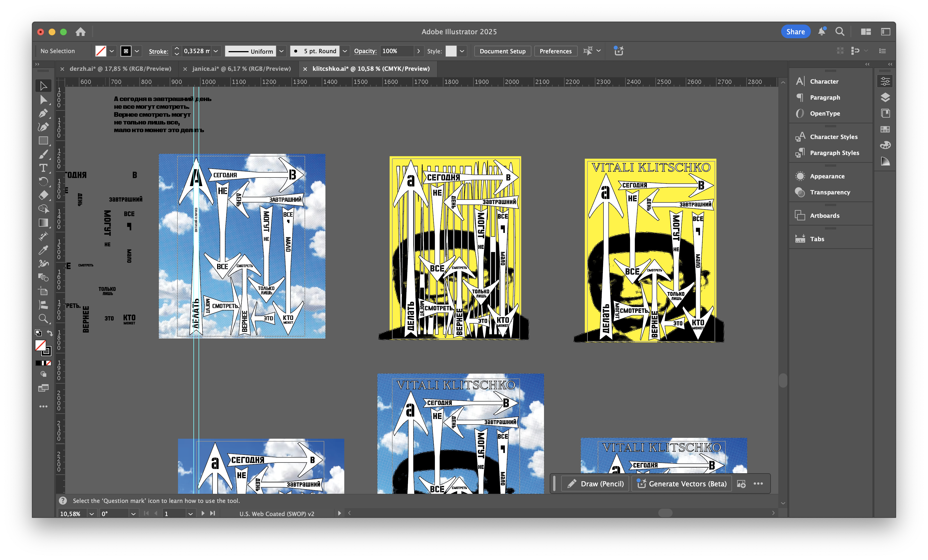Swap fill and stroke colors
This screenshot has height=560, width=928.
50,333
